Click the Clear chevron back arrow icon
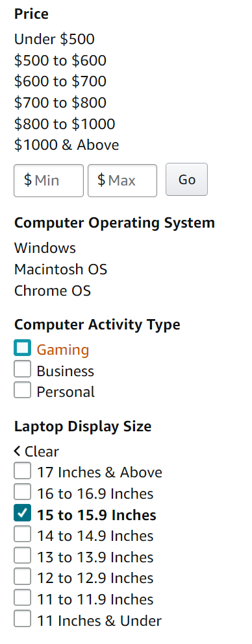This screenshot has height=644, width=252. 17,451
